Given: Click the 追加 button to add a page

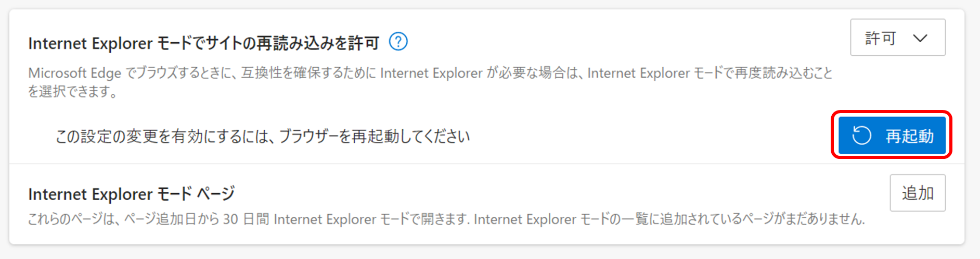Looking at the screenshot, I should [918, 193].
